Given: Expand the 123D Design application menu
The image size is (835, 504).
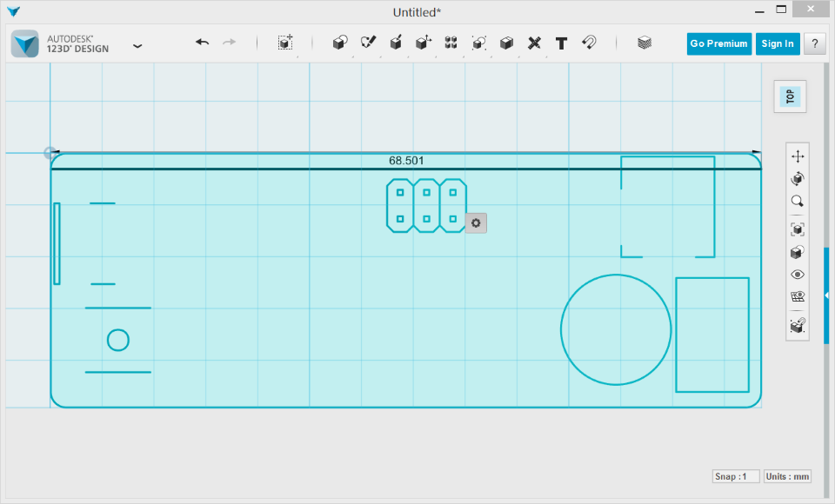Looking at the screenshot, I should pos(137,45).
